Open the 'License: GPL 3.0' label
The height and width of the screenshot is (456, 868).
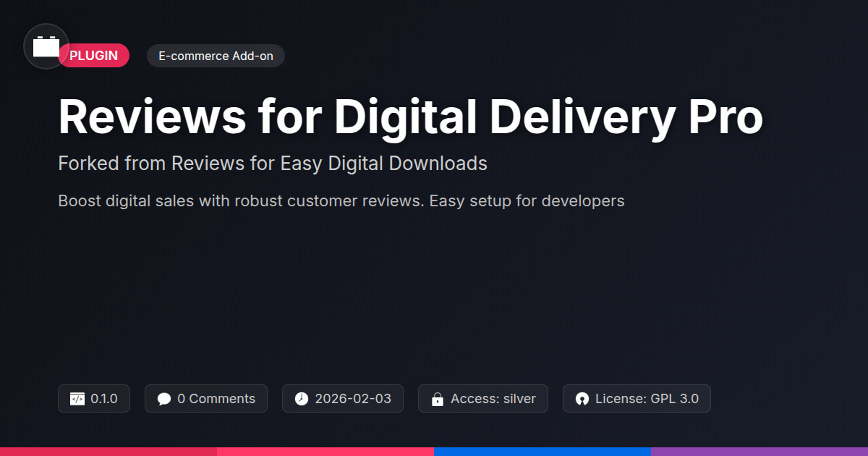pos(647,399)
